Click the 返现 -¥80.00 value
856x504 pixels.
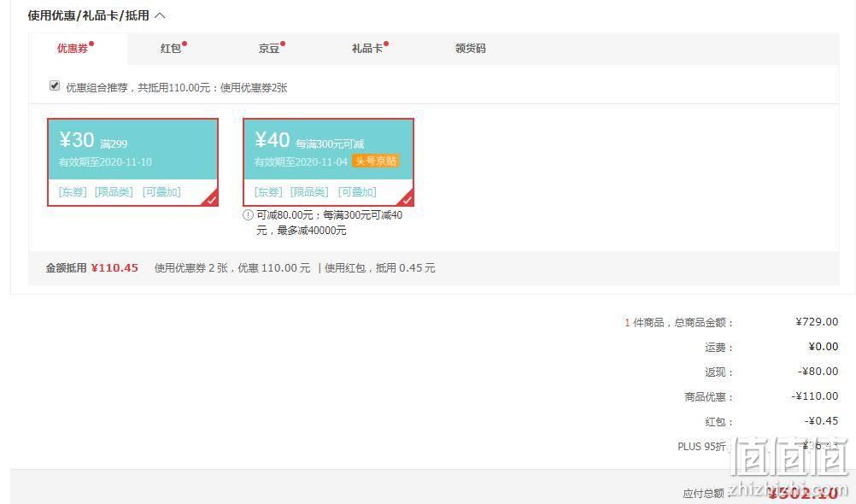pyautogui.click(x=818, y=372)
